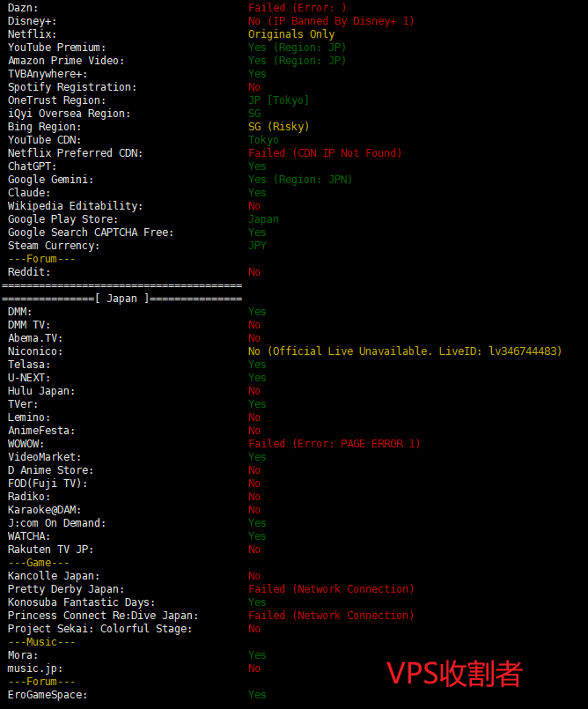Image resolution: width=588 pixels, height=709 pixels.
Task: Click the "---Music---" section divider
Action: tap(41, 642)
